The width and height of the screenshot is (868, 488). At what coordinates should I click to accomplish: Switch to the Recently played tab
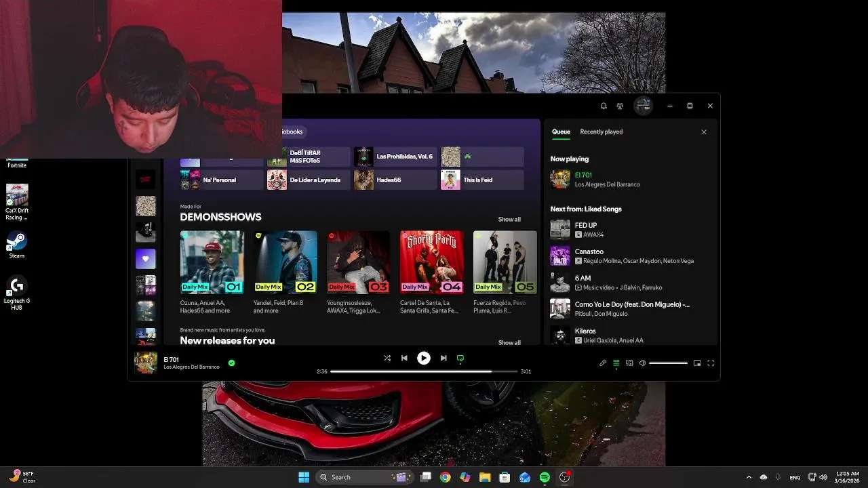(x=601, y=132)
